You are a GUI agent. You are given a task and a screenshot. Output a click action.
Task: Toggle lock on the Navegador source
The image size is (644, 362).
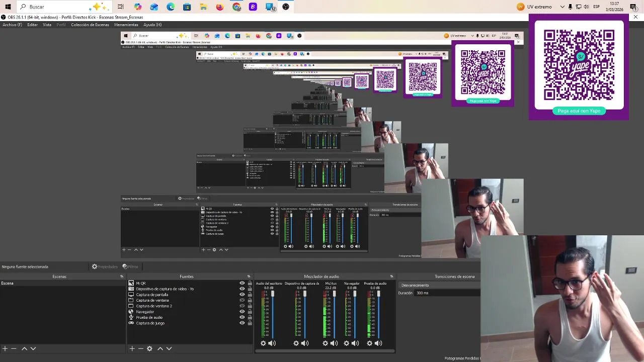(x=250, y=312)
